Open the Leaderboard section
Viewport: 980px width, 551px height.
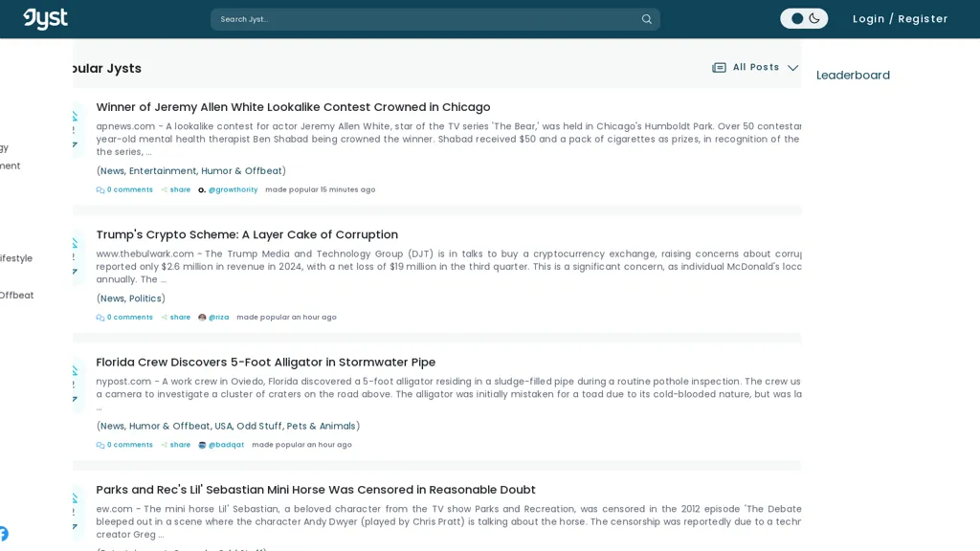(853, 75)
